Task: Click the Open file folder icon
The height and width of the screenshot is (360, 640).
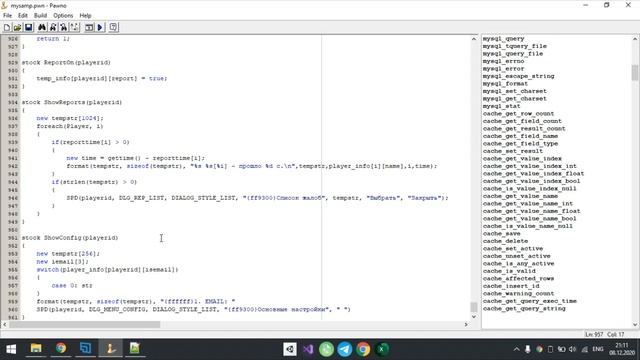Action: pyautogui.click(x=18, y=27)
